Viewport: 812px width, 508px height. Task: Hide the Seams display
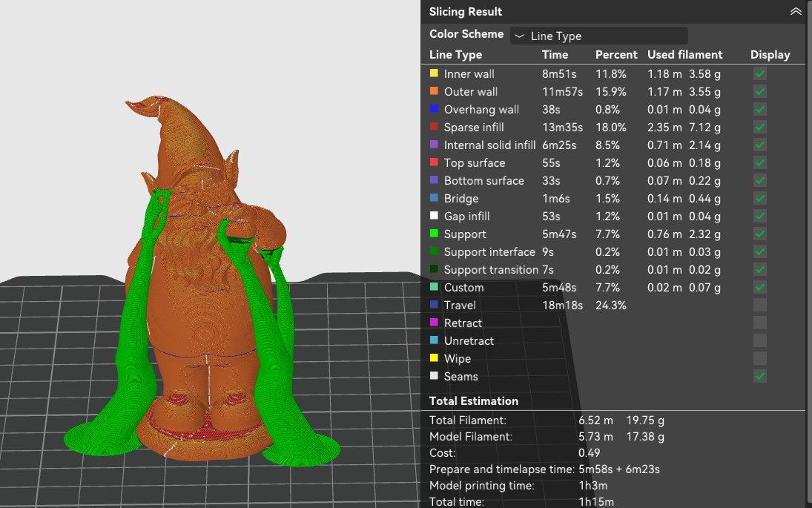click(x=759, y=376)
